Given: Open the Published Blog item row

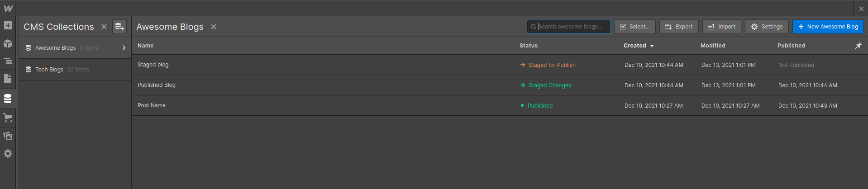Looking at the screenshot, I should click(x=500, y=85).
